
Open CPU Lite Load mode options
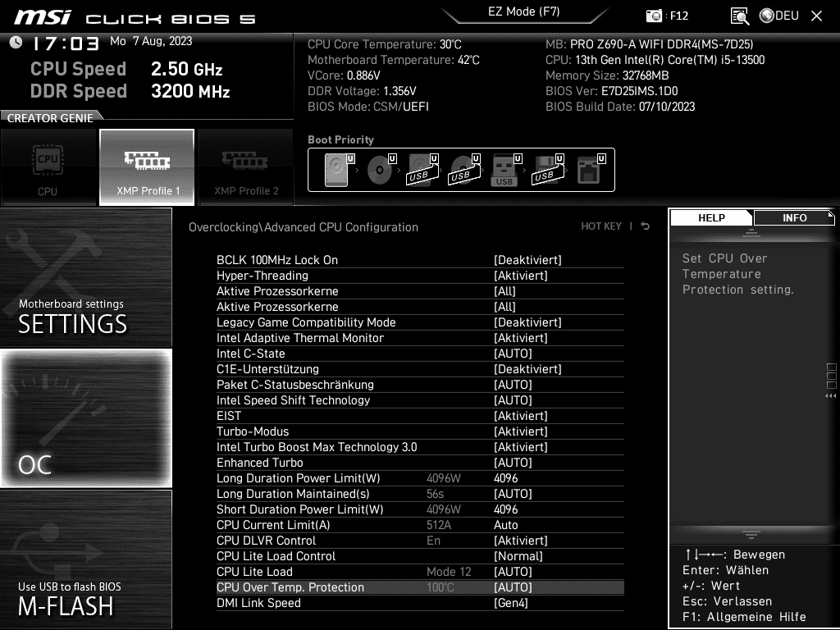pos(420,572)
